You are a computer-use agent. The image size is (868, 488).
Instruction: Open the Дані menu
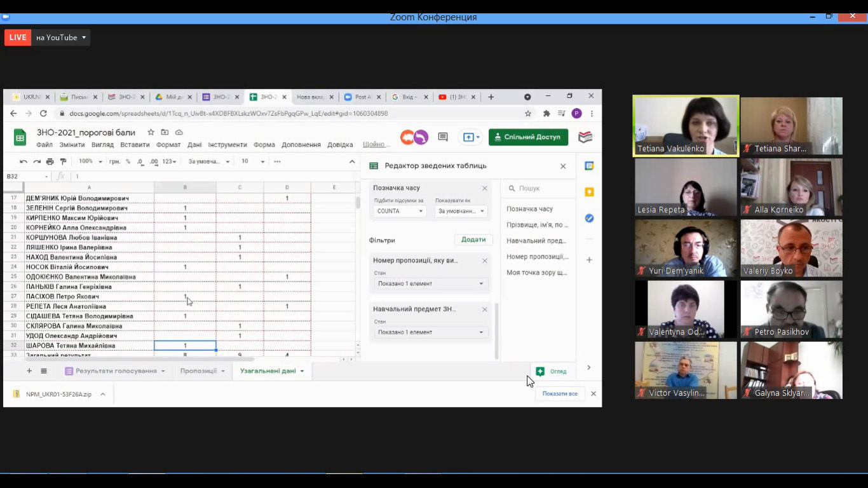(194, 145)
